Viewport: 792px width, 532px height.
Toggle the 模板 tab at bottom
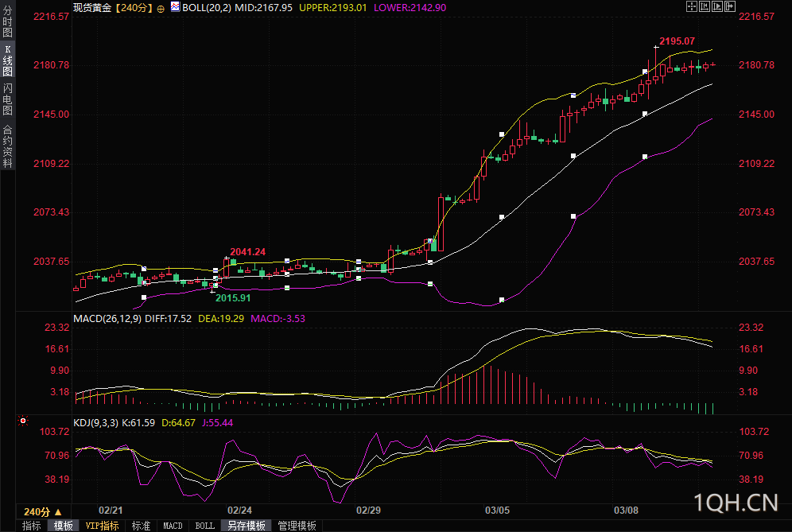click(63, 526)
